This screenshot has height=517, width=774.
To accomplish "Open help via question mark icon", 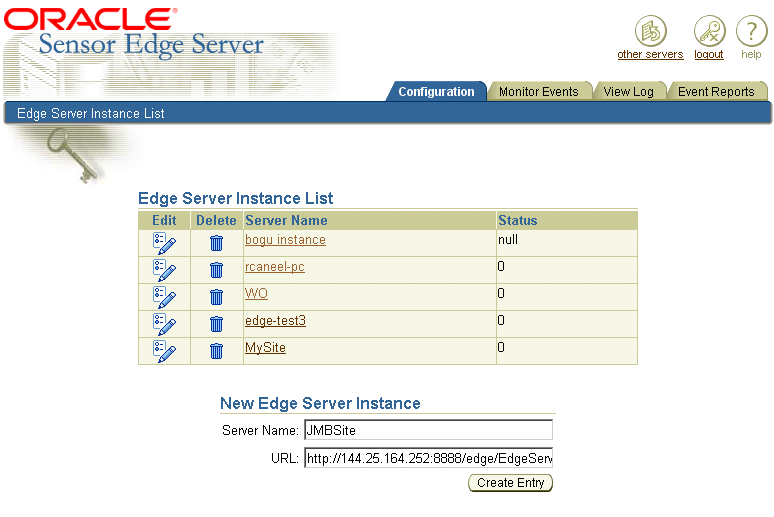I will pos(751,31).
